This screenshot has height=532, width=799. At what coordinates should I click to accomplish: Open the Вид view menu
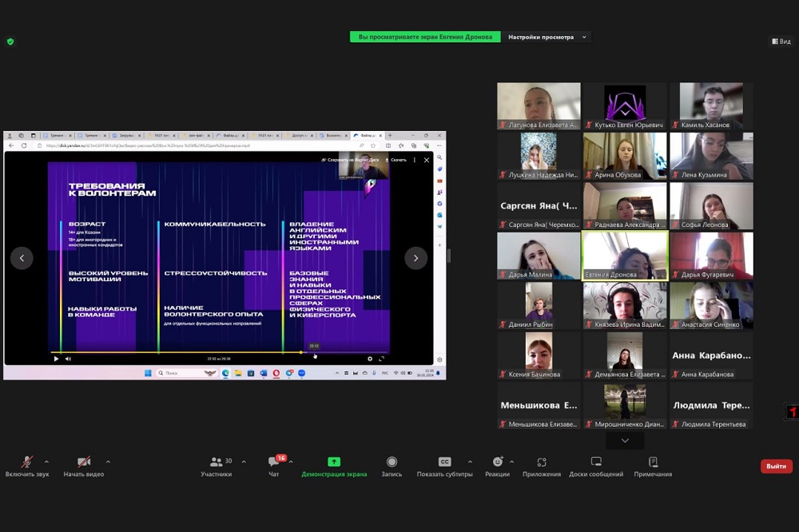781,42
